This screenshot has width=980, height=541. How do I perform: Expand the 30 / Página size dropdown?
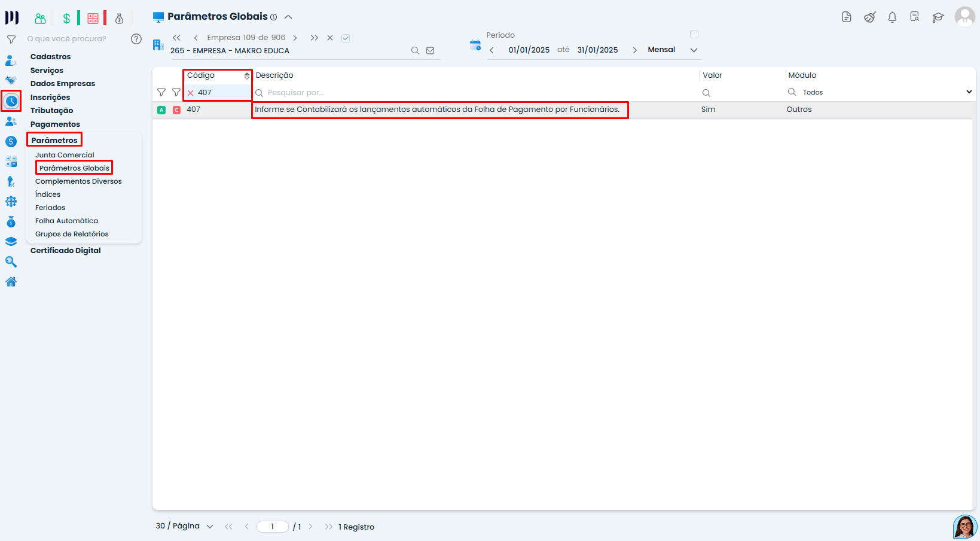[210, 527]
